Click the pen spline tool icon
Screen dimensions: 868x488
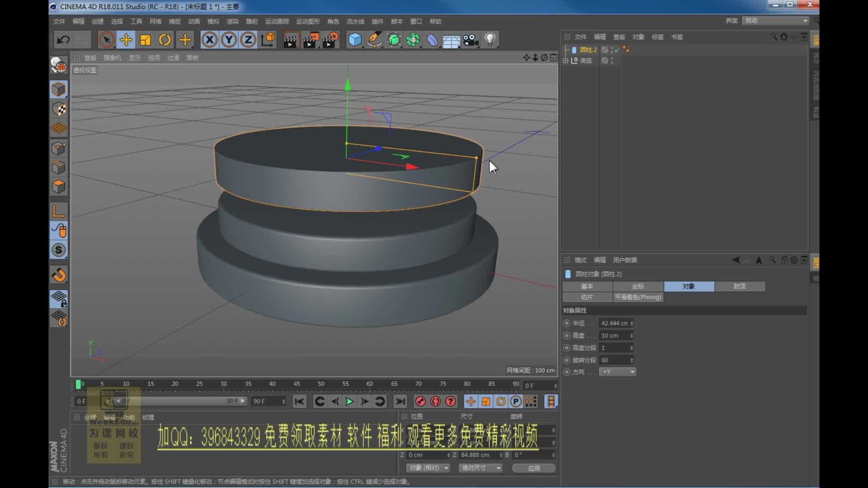(x=375, y=40)
